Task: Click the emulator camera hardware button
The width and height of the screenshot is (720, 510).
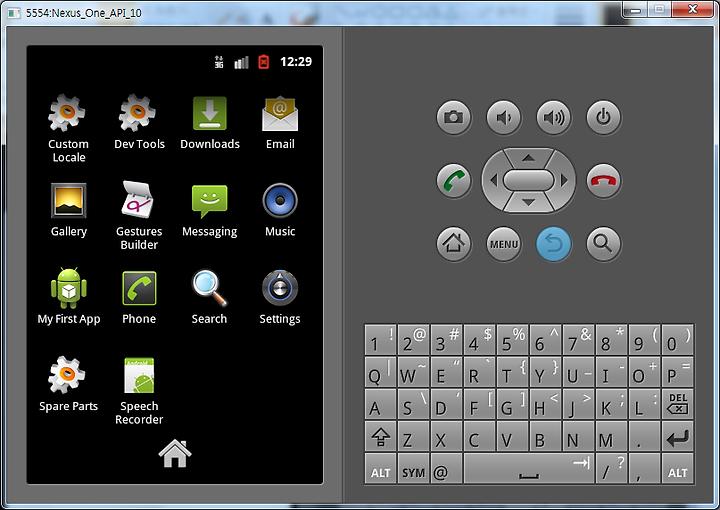Action: coord(454,118)
